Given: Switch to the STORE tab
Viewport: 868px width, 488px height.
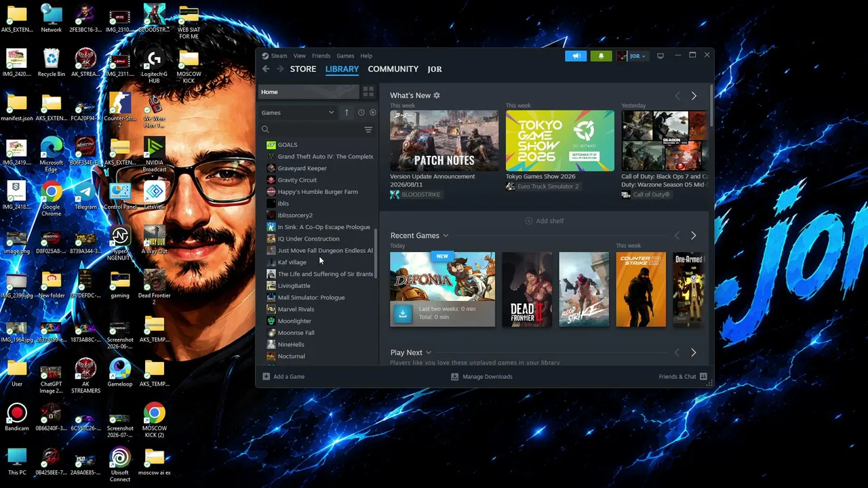Looking at the screenshot, I should coord(303,69).
